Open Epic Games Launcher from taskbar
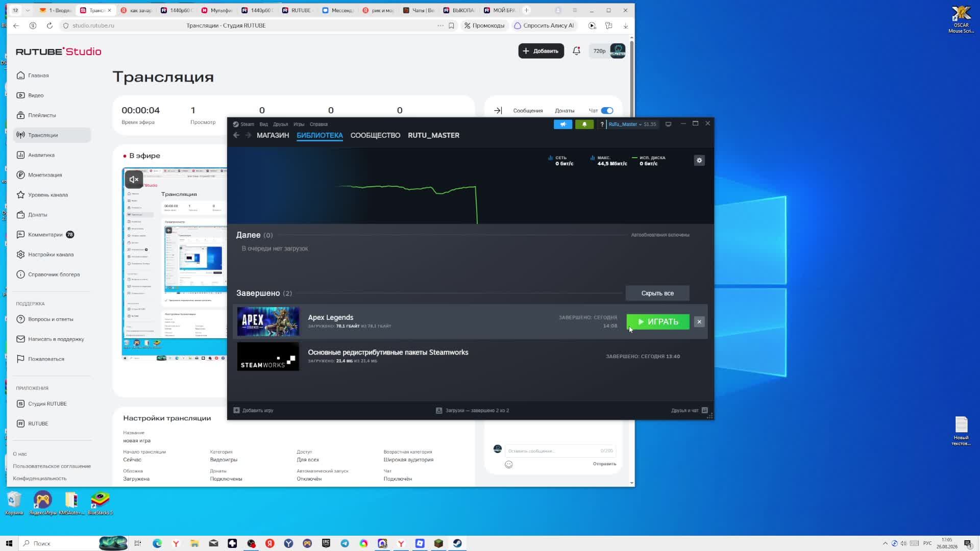 pyautogui.click(x=326, y=543)
